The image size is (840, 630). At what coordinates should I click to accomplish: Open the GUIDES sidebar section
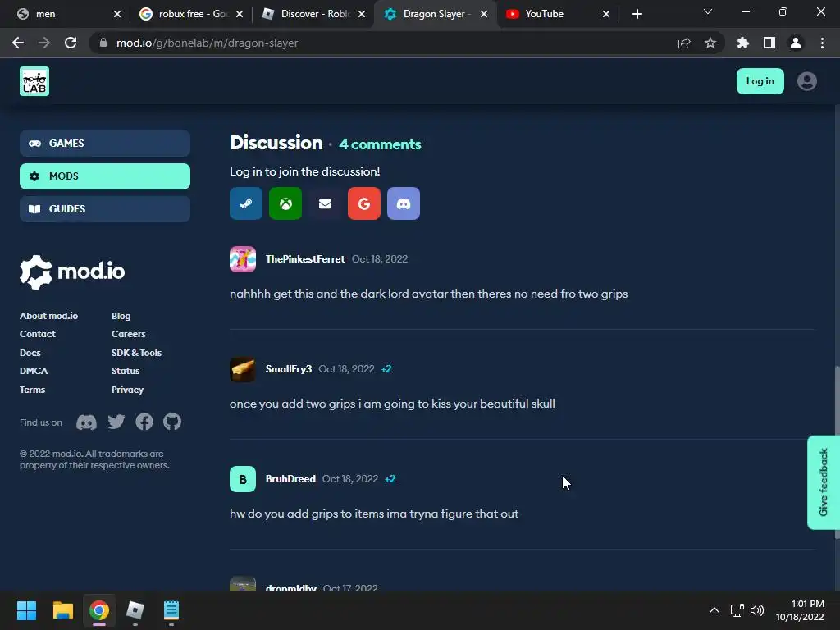click(105, 209)
